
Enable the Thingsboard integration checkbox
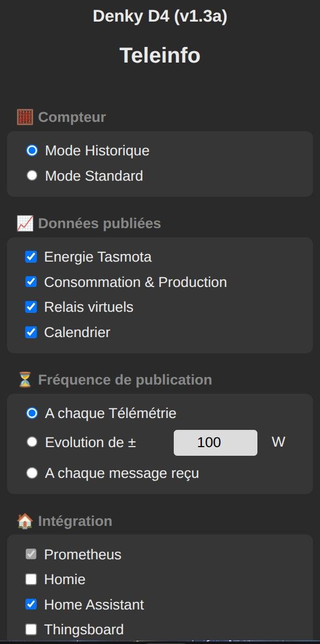(31, 629)
